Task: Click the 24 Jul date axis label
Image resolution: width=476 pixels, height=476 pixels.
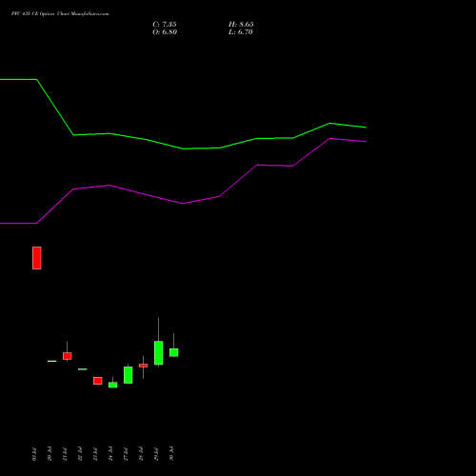Action: pyautogui.click(x=110, y=454)
